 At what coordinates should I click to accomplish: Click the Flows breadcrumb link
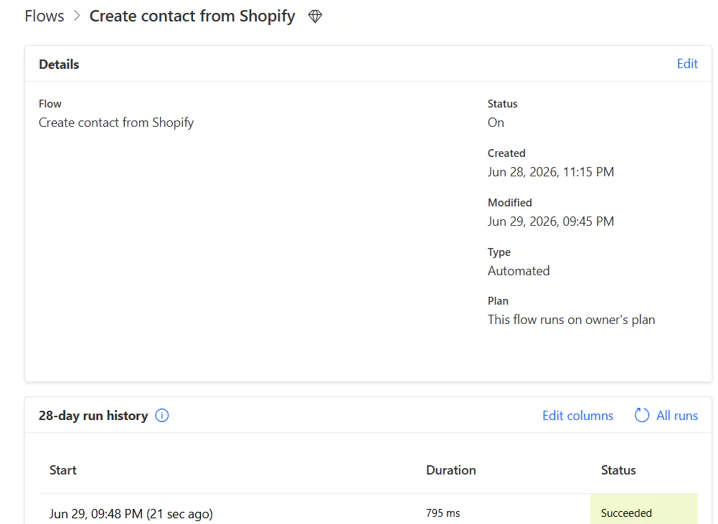(44, 16)
